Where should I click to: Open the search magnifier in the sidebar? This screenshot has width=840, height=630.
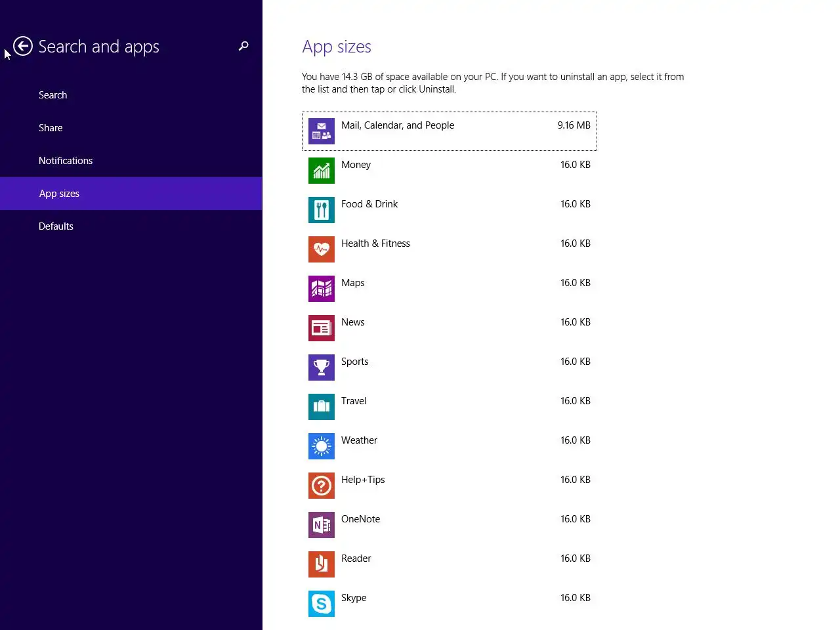(243, 46)
